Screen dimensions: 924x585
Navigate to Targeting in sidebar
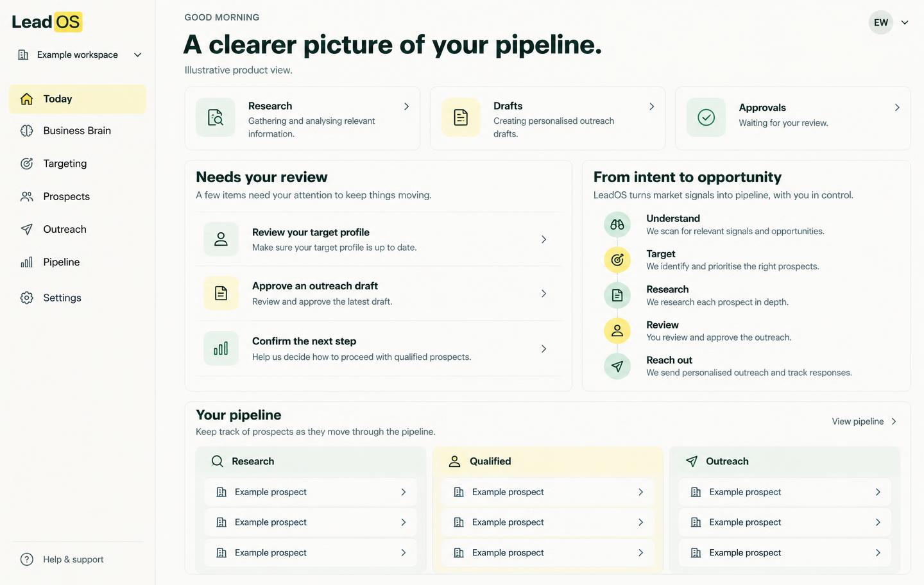click(x=78, y=164)
